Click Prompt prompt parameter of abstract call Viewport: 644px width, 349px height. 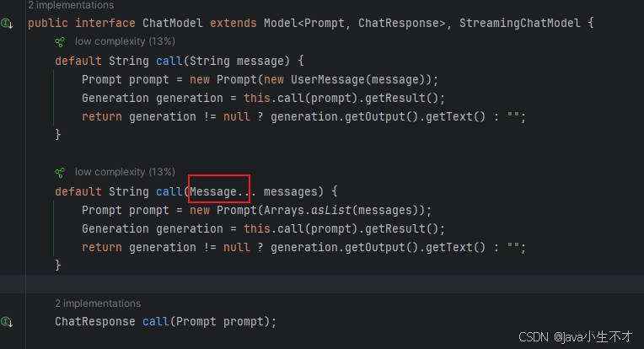220,322
